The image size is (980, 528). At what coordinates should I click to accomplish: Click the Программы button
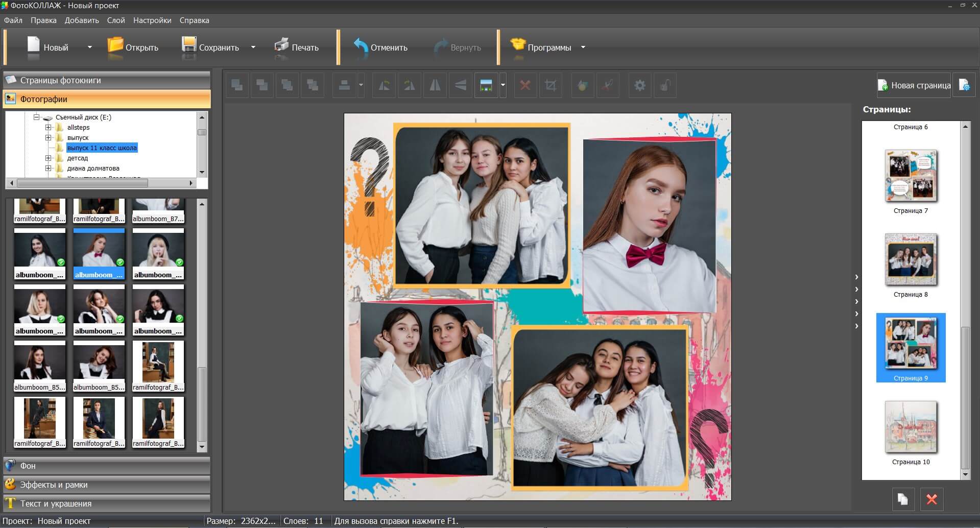pyautogui.click(x=541, y=47)
